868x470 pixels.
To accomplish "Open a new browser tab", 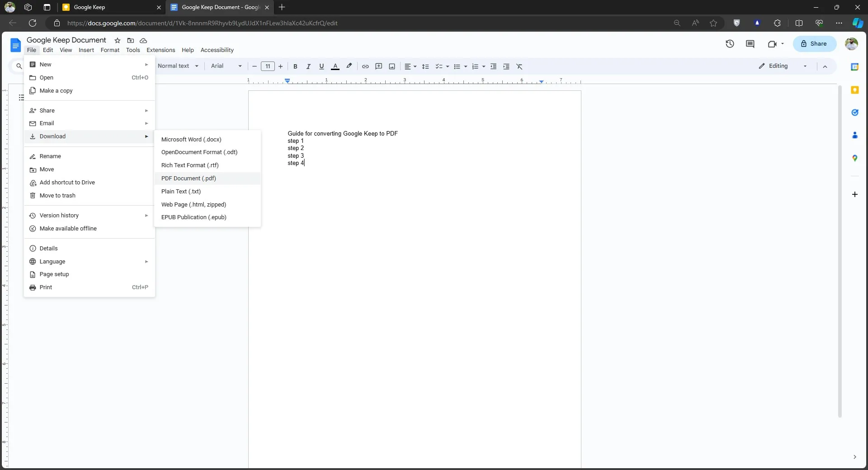I will pos(282,7).
